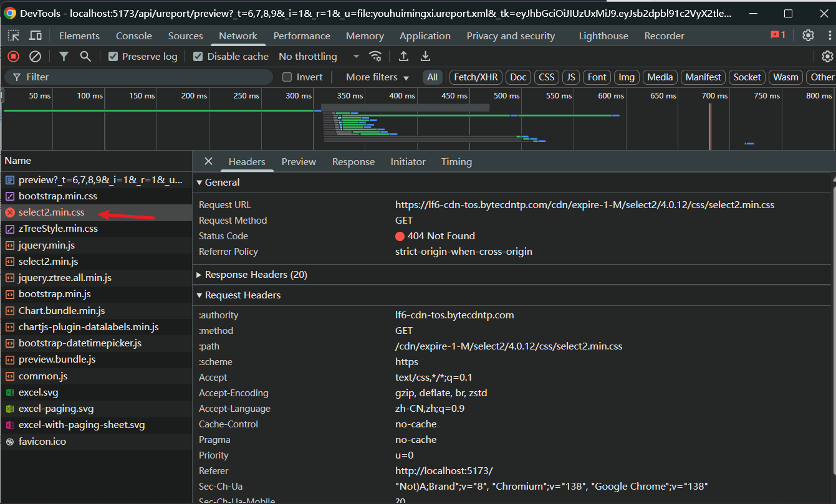
Task: Switch to the Sources panel
Action: click(186, 36)
